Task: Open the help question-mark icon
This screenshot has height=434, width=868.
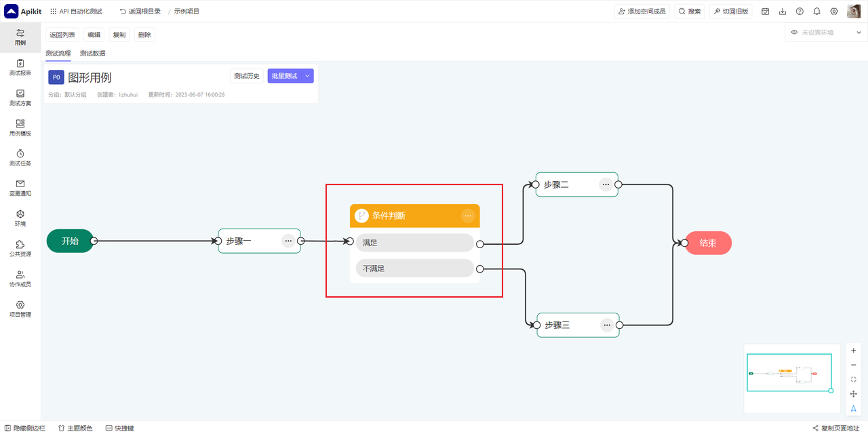Action: click(800, 12)
